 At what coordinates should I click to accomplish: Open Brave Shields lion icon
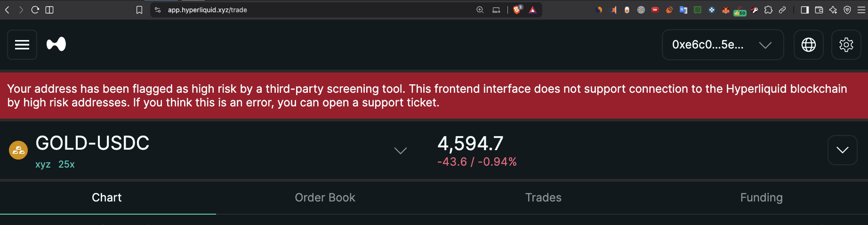point(517,9)
